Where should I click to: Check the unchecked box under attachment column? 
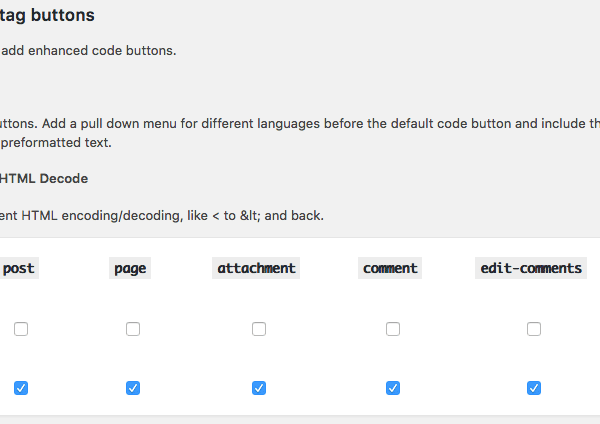259,329
